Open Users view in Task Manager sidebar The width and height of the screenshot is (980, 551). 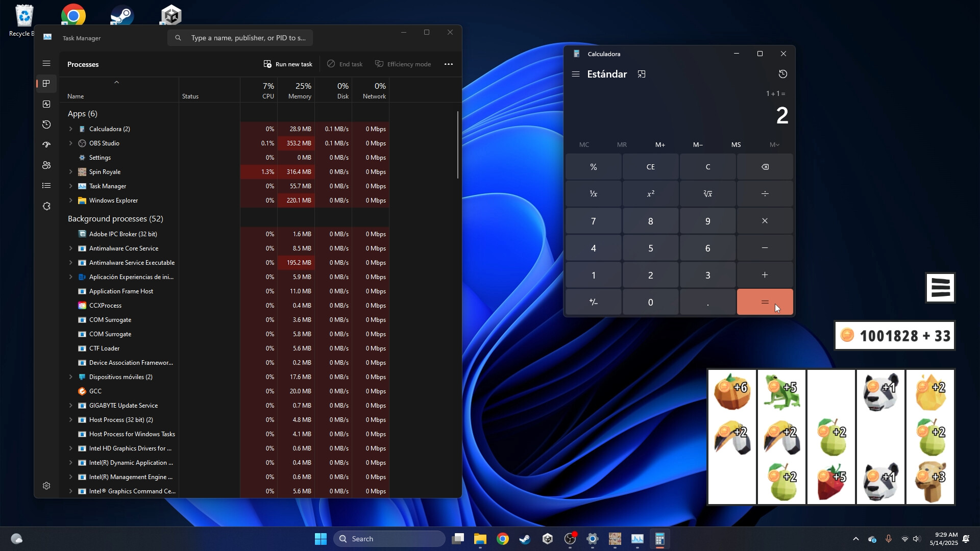coord(46,165)
